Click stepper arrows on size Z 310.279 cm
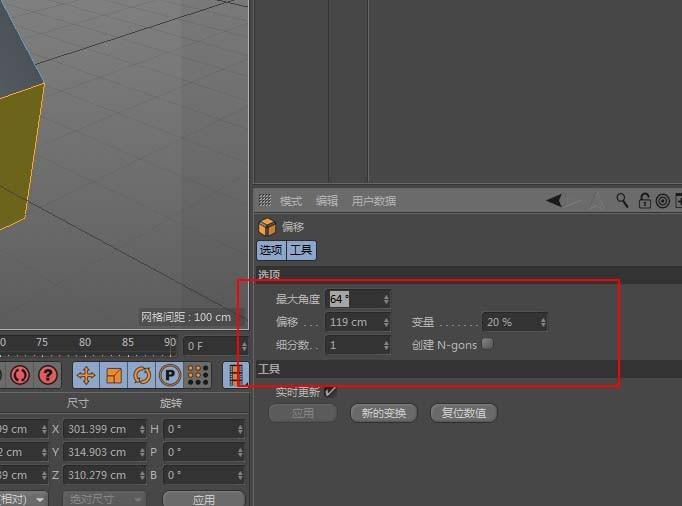Image resolution: width=682 pixels, height=506 pixels. pyautogui.click(x=142, y=475)
